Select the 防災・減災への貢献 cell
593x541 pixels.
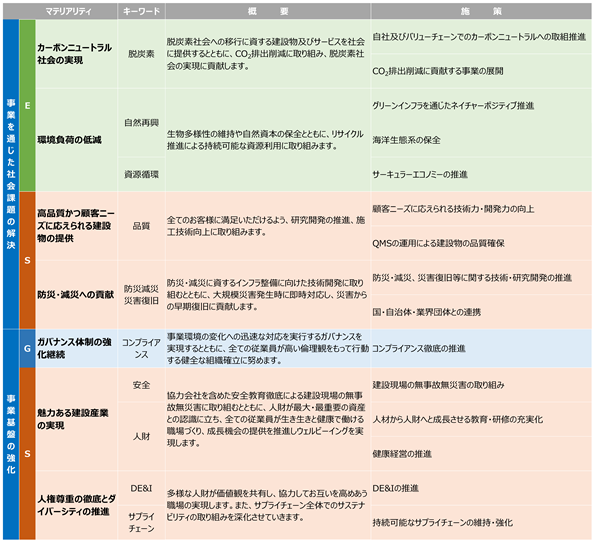pos(76,295)
